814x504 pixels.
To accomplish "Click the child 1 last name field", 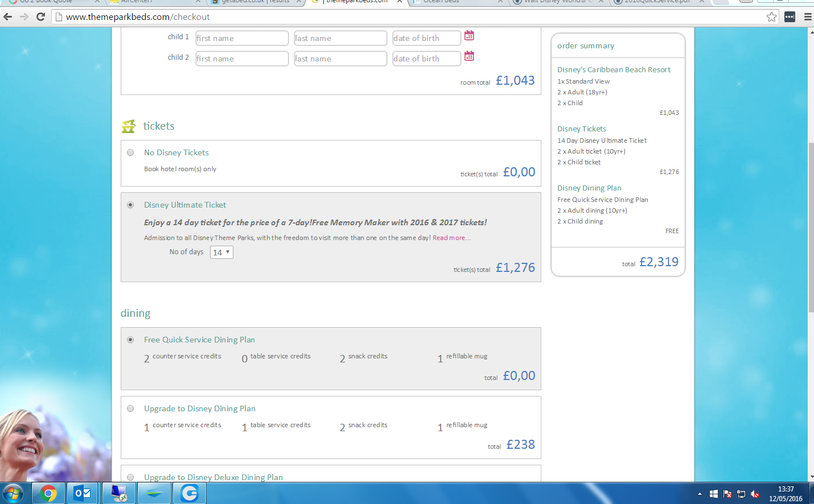I will click(x=340, y=38).
